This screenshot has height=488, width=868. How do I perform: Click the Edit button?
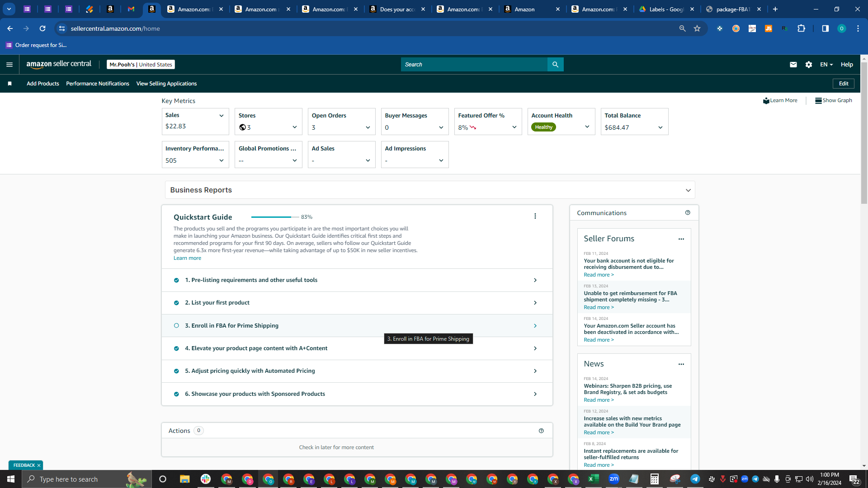844,84
